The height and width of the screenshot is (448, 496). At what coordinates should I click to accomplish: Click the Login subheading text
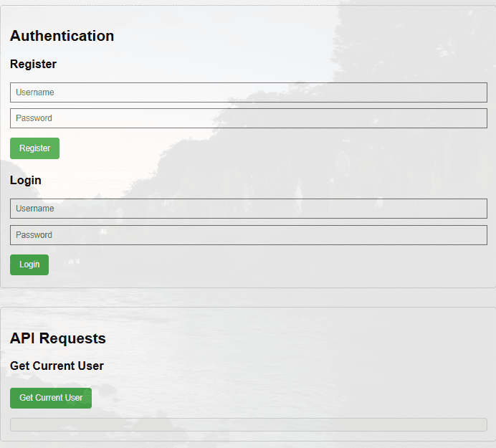coord(26,180)
